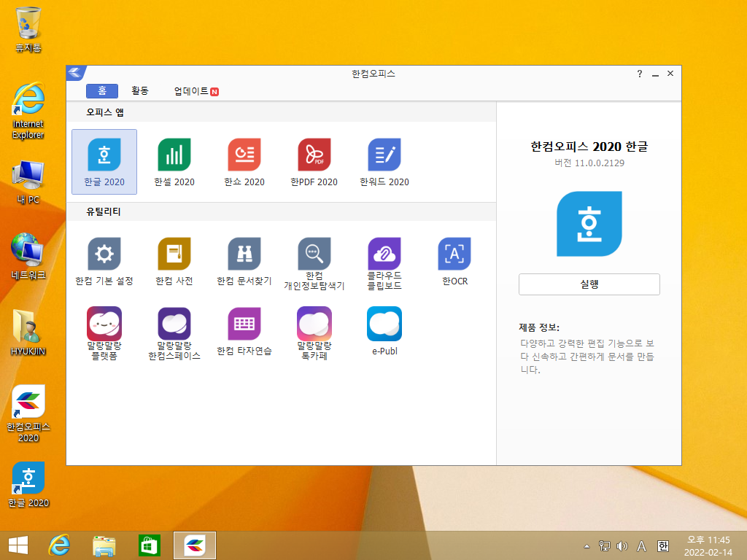The height and width of the screenshot is (560, 747).
Task: Open Windows Store from taskbar
Action: click(x=149, y=545)
